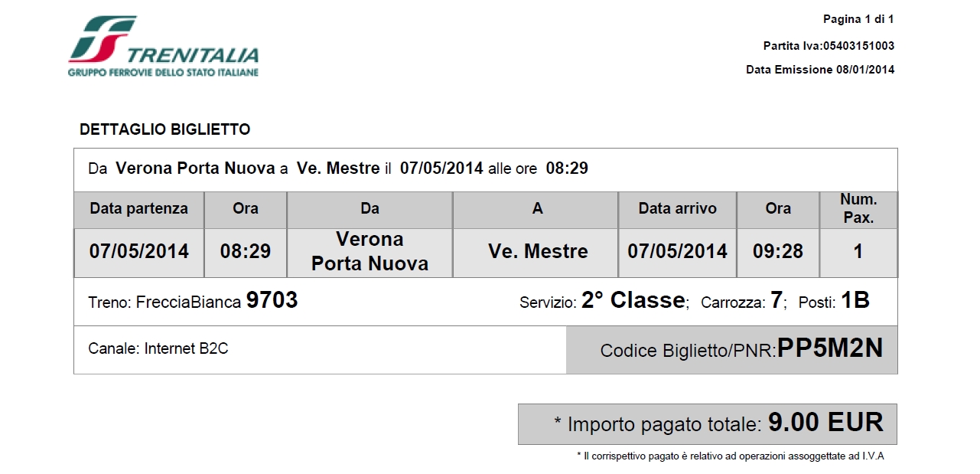Screen dimensions: 980x474
Task: Click the Pagina 1 di 1 indicator
Action: [x=858, y=19]
